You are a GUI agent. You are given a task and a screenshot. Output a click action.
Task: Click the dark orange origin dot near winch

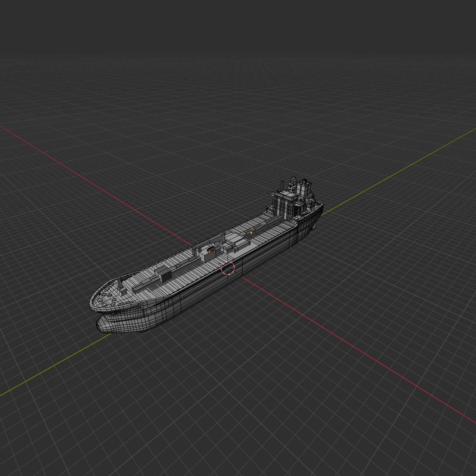(x=210, y=252)
